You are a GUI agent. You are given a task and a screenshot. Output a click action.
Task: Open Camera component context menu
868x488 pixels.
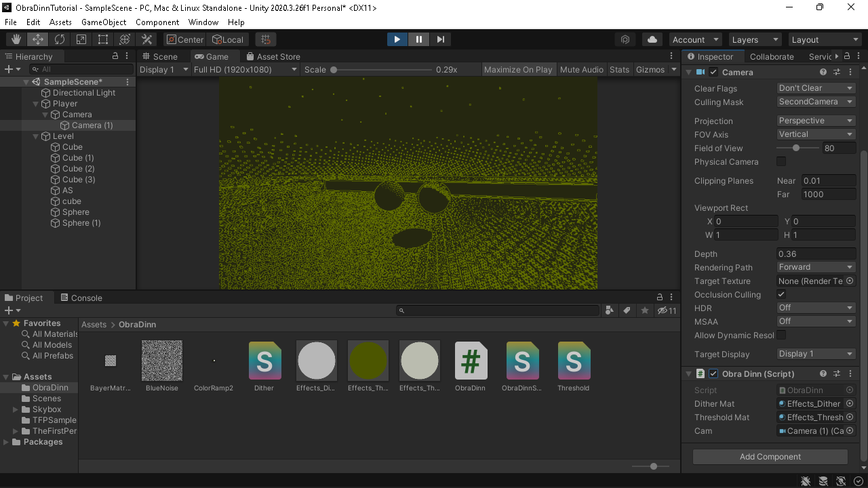tap(850, 72)
